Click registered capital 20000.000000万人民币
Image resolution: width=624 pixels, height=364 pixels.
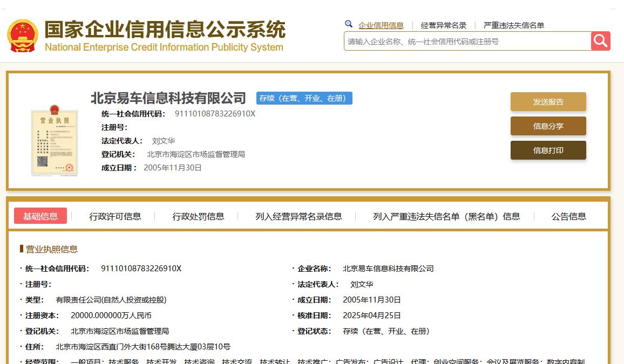tap(111, 315)
